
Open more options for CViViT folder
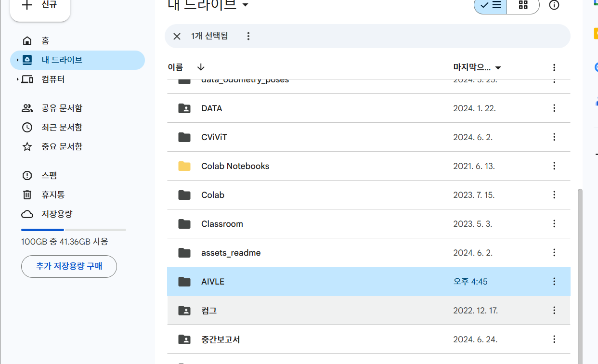[x=554, y=137]
